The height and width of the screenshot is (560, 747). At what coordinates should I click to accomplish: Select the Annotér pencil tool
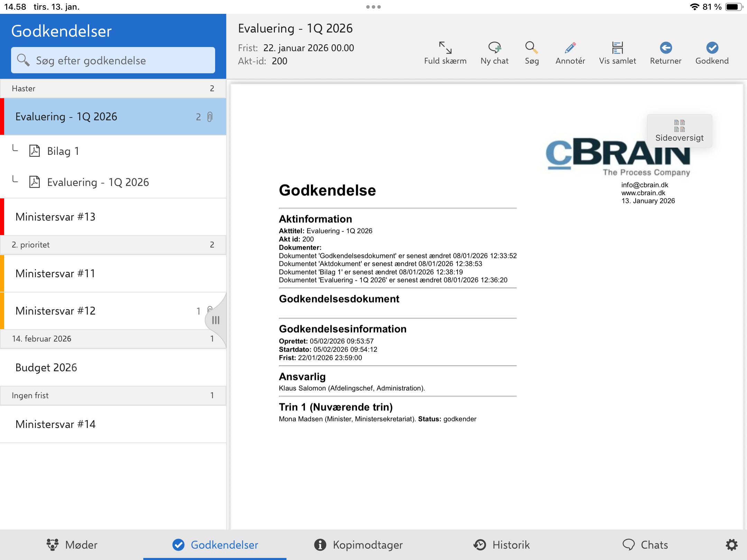[x=570, y=53]
